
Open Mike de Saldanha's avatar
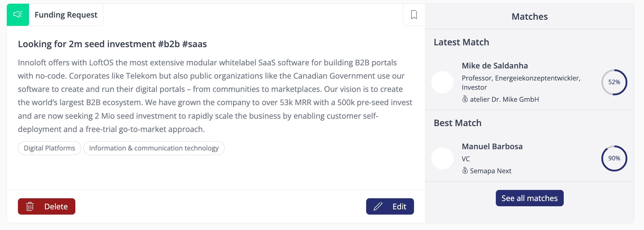(x=442, y=82)
